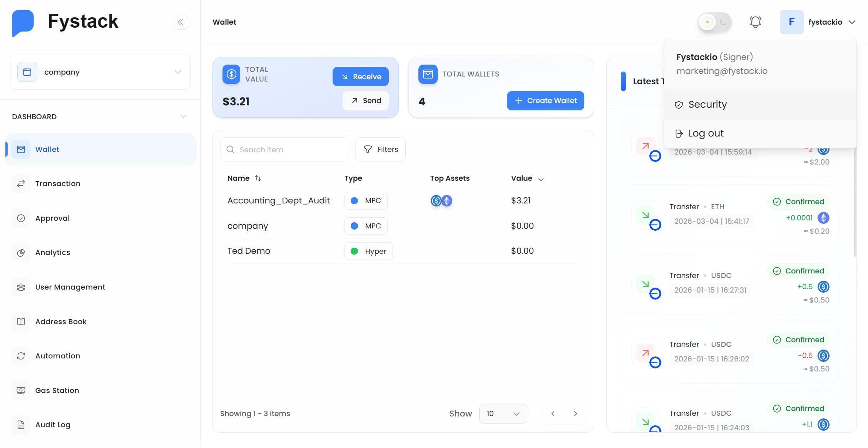Change the Show 10 pagination dropdown
The image size is (868, 448).
pyautogui.click(x=503, y=413)
